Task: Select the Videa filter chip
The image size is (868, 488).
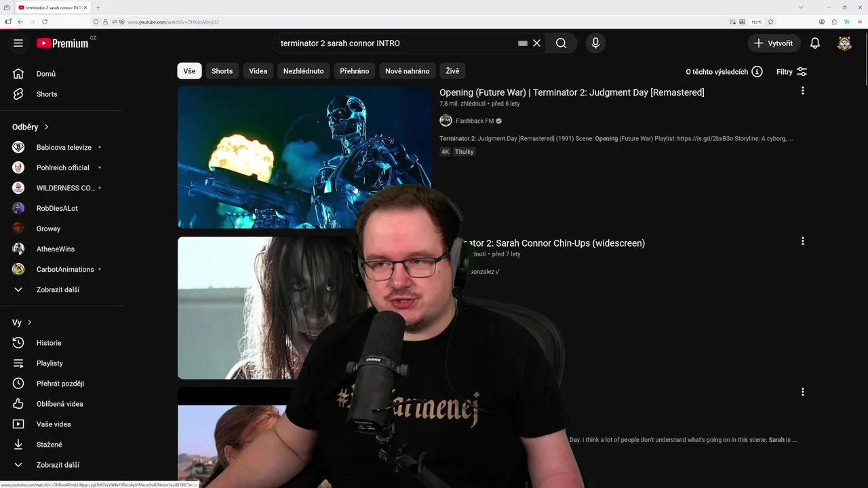Action: [258, 71]
